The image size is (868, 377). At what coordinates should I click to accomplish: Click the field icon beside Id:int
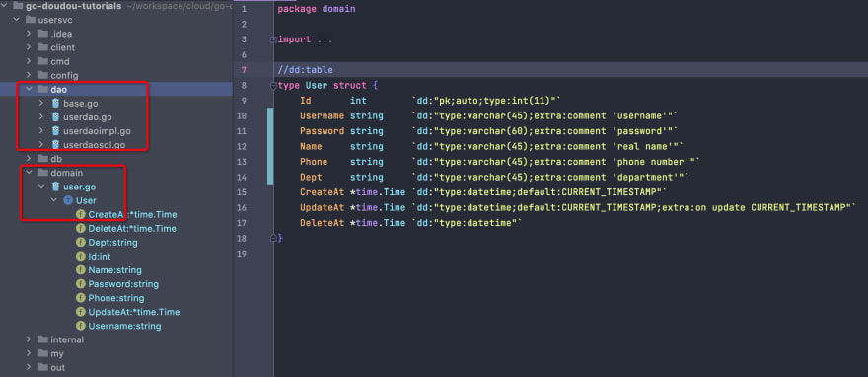coord(80,257)
